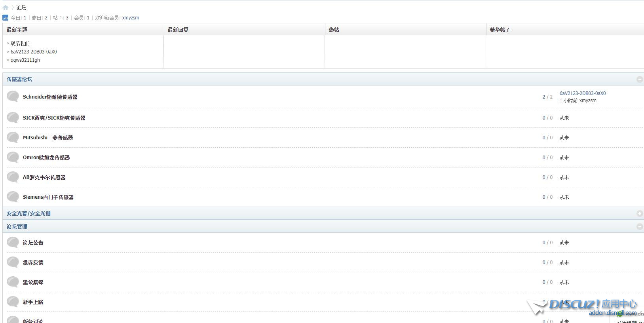
Task: Click the 0 / 0 count in SICK row
Action: (x=547, y=118)
